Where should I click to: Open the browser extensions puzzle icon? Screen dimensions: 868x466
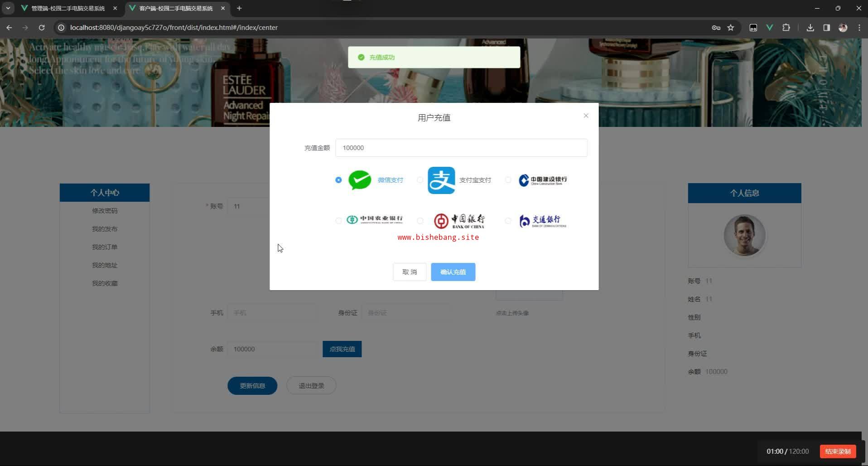point(786,28)
